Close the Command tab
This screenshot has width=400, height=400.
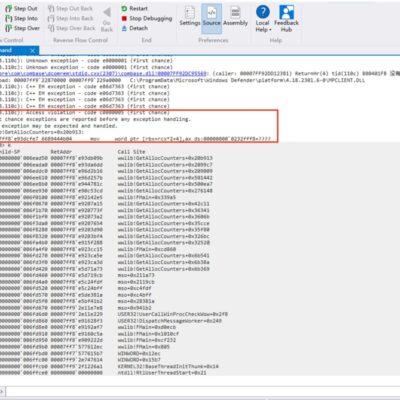click(x=32, y=50)
